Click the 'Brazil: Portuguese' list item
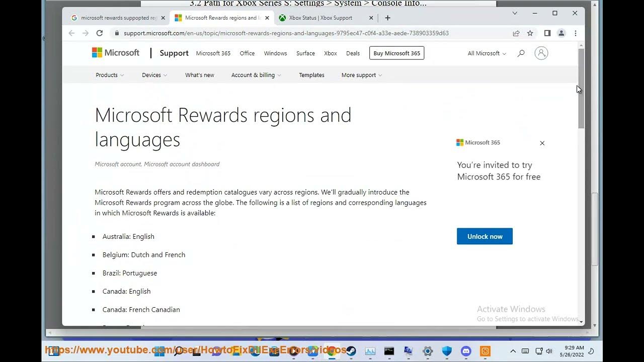 tap(130, 273)
